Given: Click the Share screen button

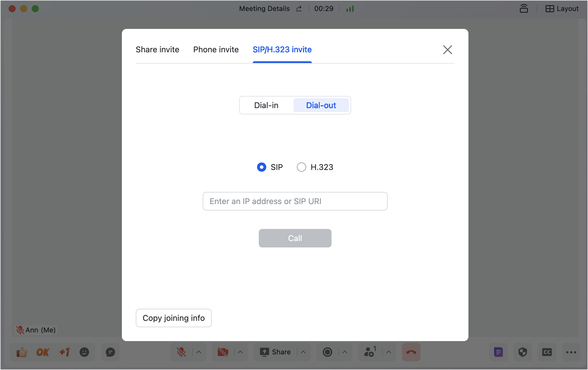Looking at the screenshot, I should pyautogui.click(x=276, y=352).
